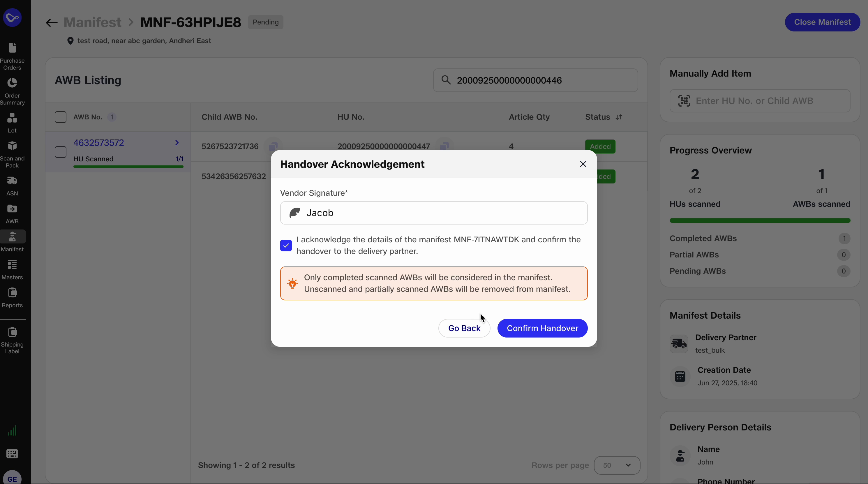Open the Reports module

click(12, 297)
